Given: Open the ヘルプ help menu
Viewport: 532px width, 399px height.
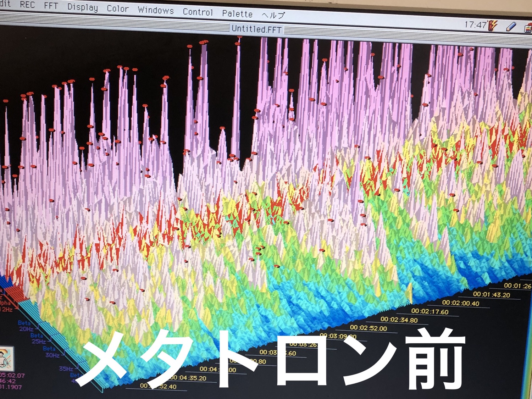Looking at the screenshot, I should pyautogui.click(x=273, y=15).
